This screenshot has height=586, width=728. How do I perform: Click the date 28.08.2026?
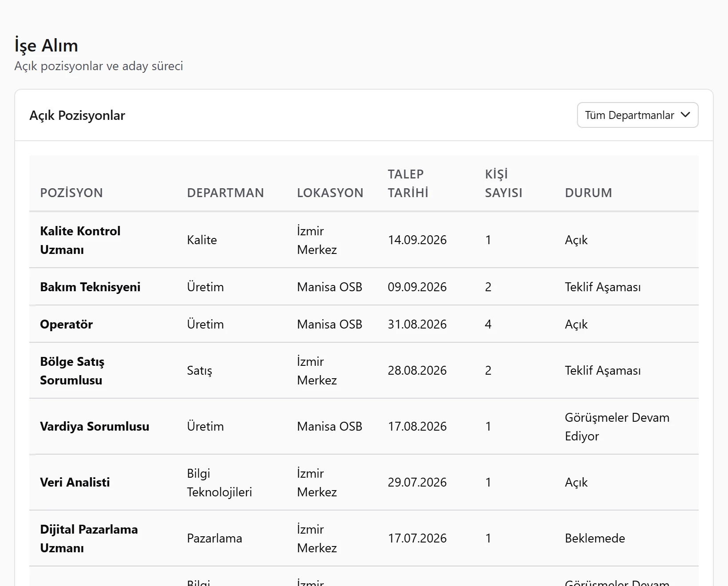point(417,370)
